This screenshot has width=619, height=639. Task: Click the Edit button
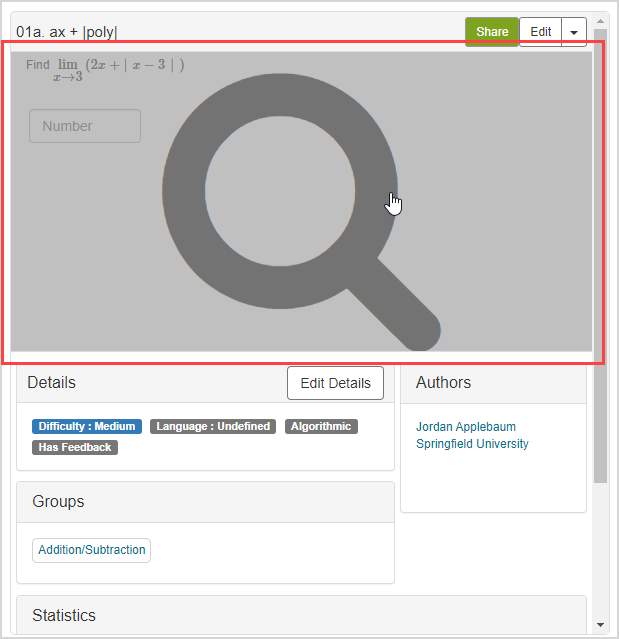(540, 32)
